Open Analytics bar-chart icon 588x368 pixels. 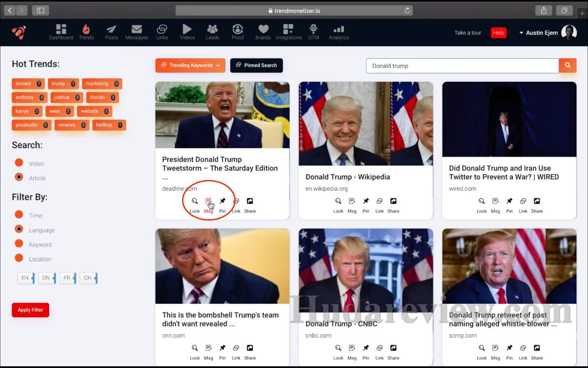point(339,29)
